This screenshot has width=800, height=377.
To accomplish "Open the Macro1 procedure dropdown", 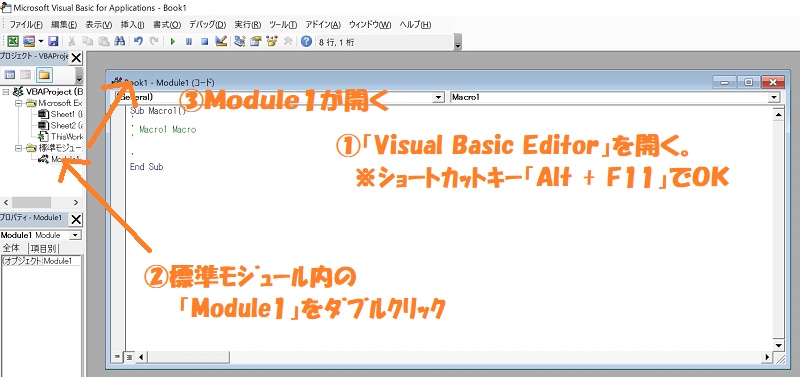I will tap(774, 97).
